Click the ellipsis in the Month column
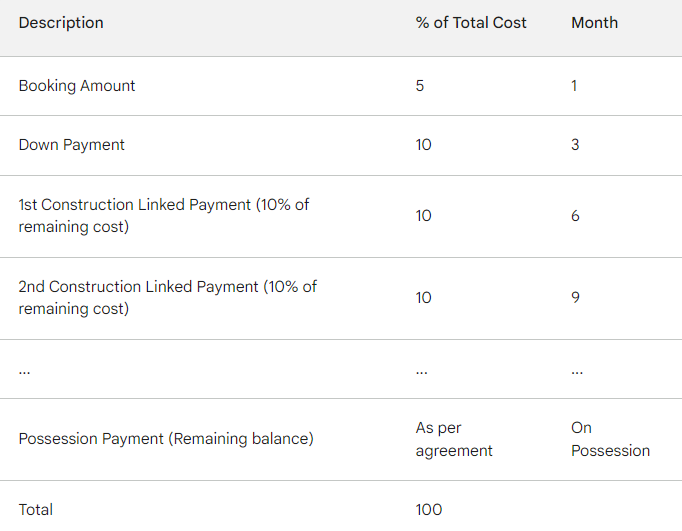682x531 pixels. point(577,373)
